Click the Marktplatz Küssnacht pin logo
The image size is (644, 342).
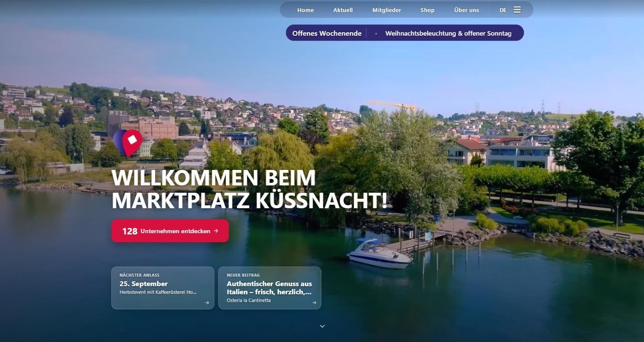click(x=127, y=143)
